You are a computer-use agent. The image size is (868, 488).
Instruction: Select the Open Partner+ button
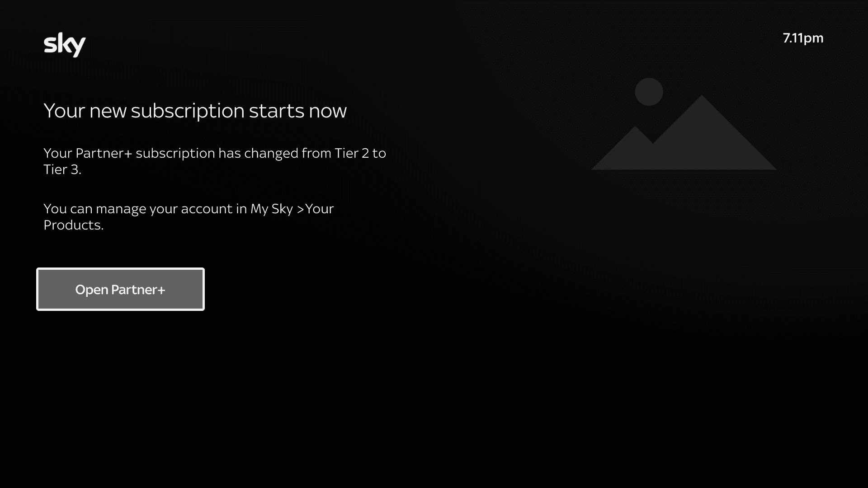[x=120, y=289]
